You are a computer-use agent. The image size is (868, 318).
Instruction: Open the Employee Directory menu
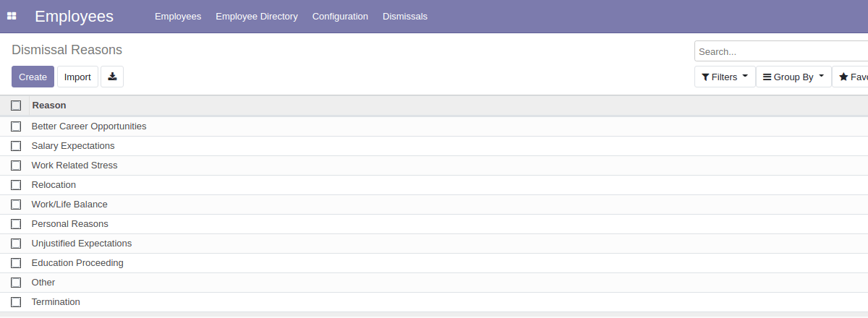pyautogui.click(x=256, y=16)
